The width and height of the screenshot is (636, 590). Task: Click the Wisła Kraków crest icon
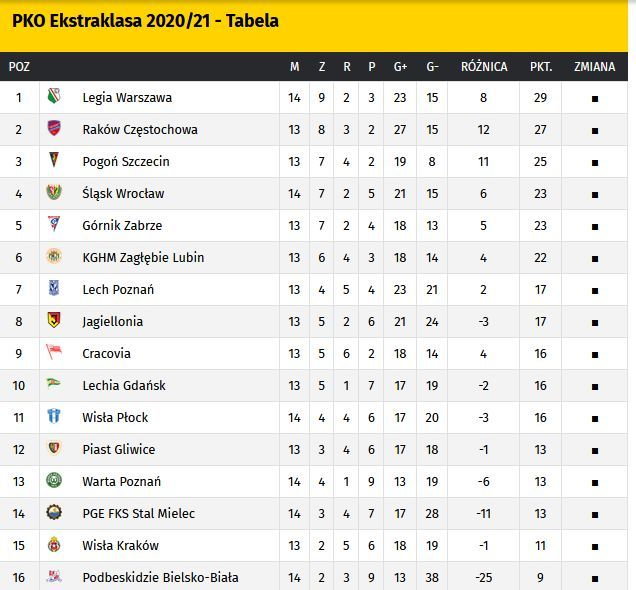[x=54, y=544]
